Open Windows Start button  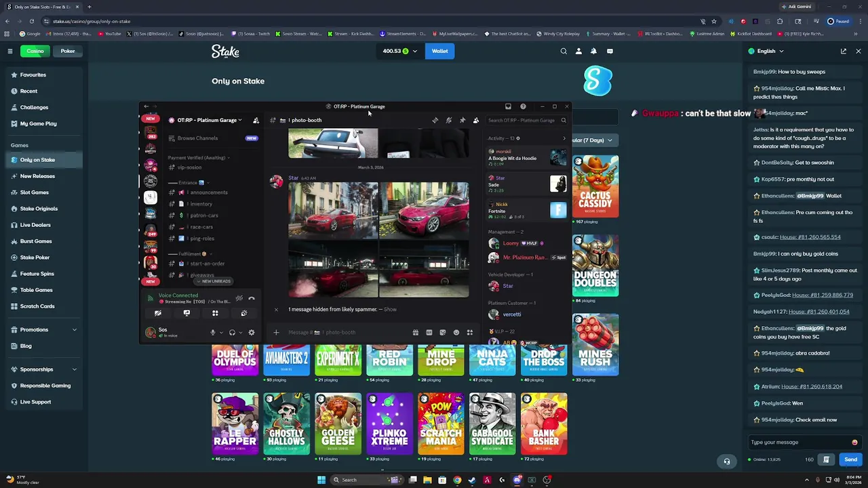[x=321, y=480]
